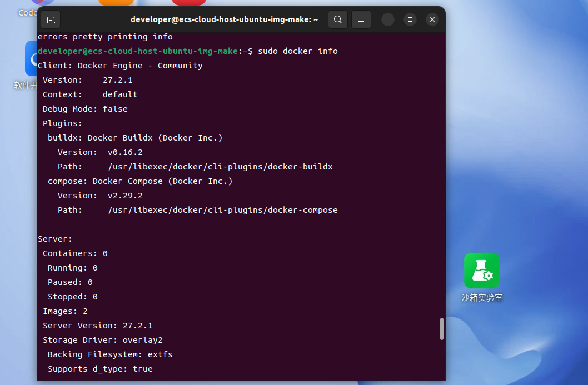Click the docker-compose plugin path
588x385 pixels.
click(223, 210)
